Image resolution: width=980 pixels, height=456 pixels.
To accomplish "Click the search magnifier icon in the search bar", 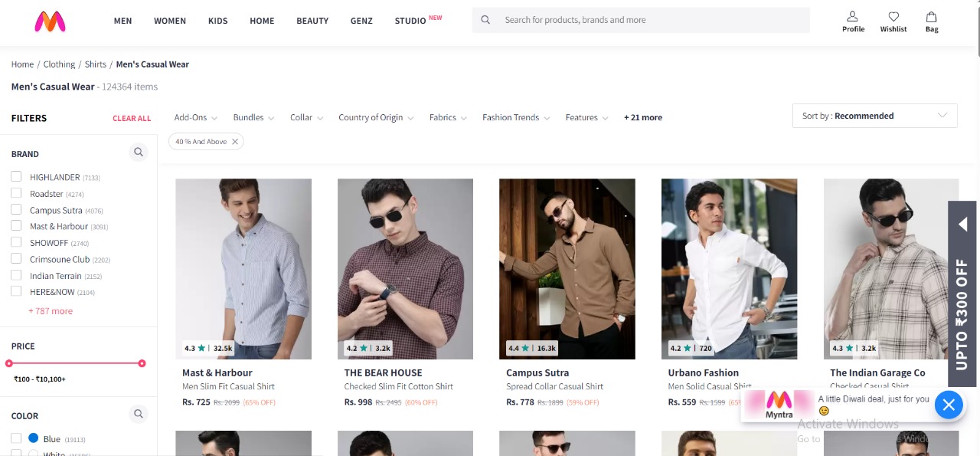I will pos(485,20).
